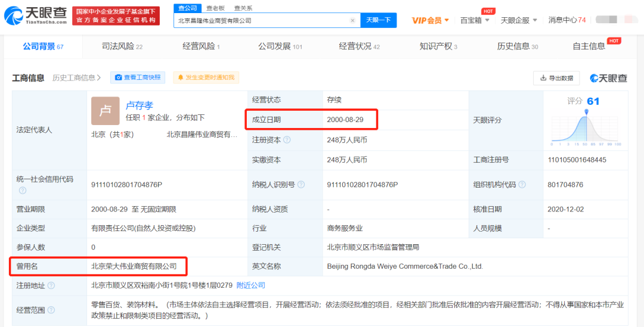This screenshot has height=327, width=644.
Task: Click 附近公司 link
Action: tap(251, 285)
